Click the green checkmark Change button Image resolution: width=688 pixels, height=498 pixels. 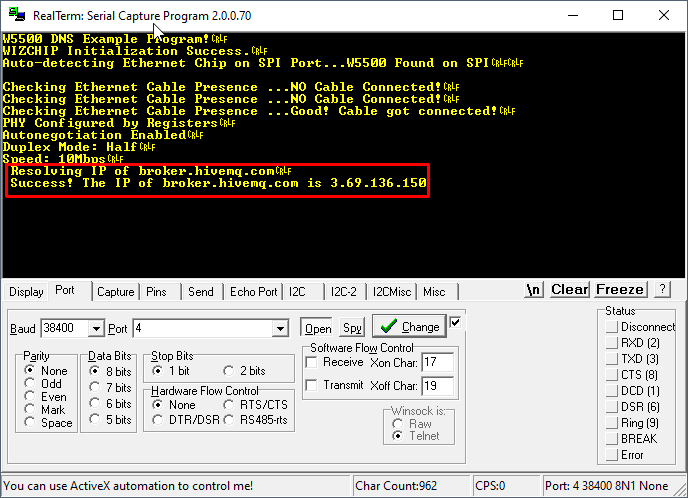[409, 326]
